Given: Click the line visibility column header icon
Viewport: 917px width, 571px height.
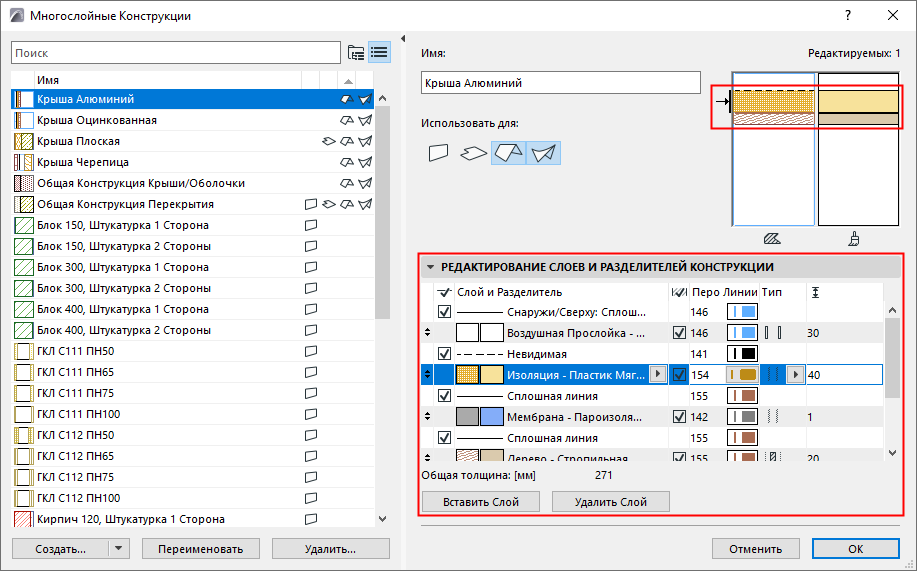Looking at the screenshot, I should point(444,292).
